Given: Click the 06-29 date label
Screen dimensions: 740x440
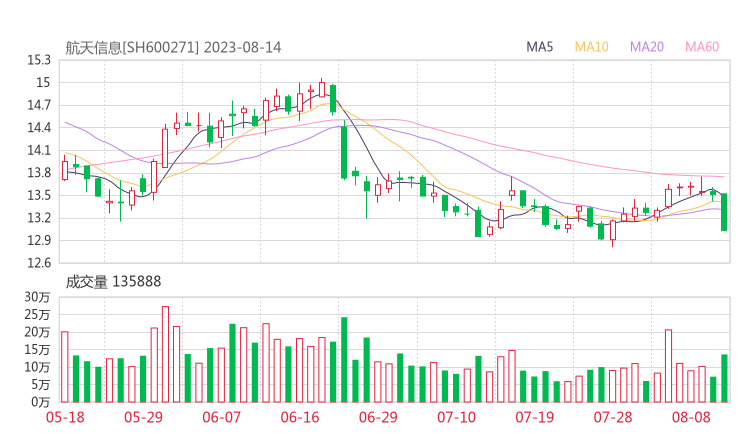Looking at the screenshot, I should (x=378, y=417).
